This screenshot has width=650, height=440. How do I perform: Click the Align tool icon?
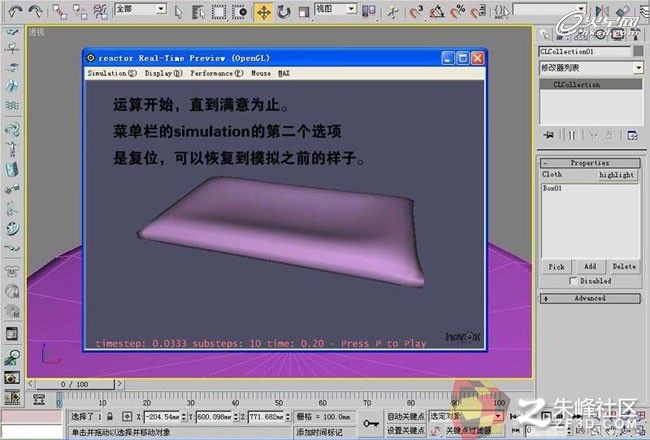click(x=622, y=12)
